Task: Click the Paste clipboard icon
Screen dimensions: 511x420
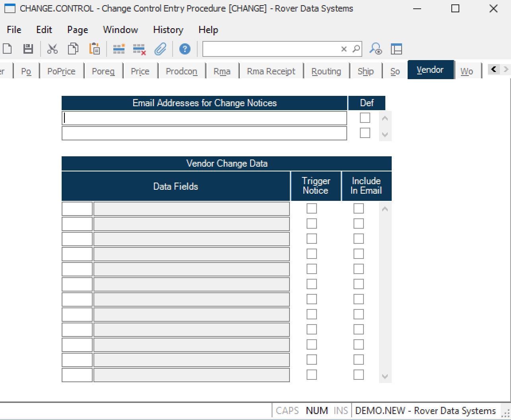Action: coord(95,49)
